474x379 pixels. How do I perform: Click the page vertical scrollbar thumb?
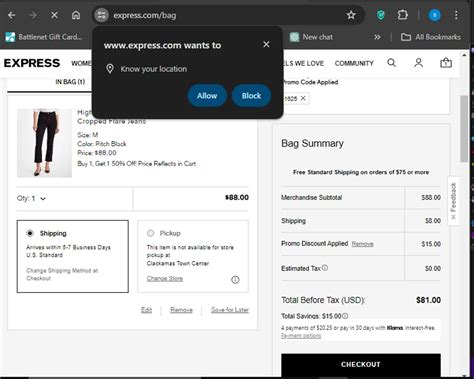[x=464, y=129]
